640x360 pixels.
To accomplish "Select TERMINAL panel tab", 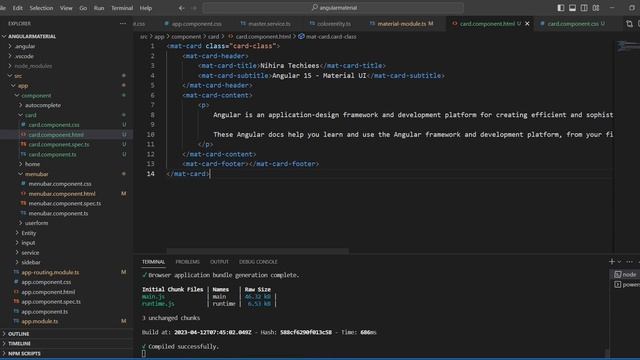I will click(153, 262).
